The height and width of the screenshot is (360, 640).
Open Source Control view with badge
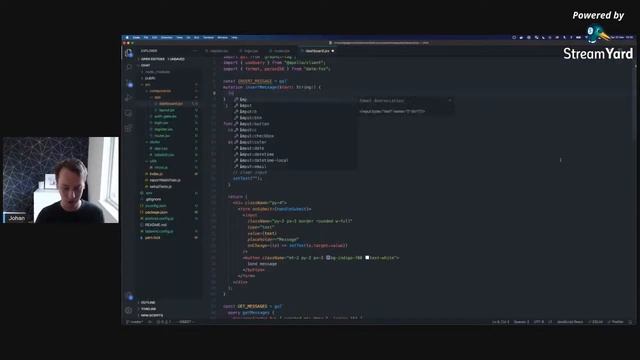[x=129, y=83]
